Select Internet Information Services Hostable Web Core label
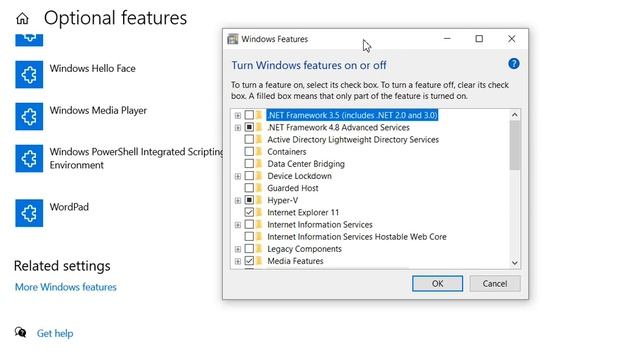Image resolution: width=640 pixels, height=360 pixels. (357, 237)
